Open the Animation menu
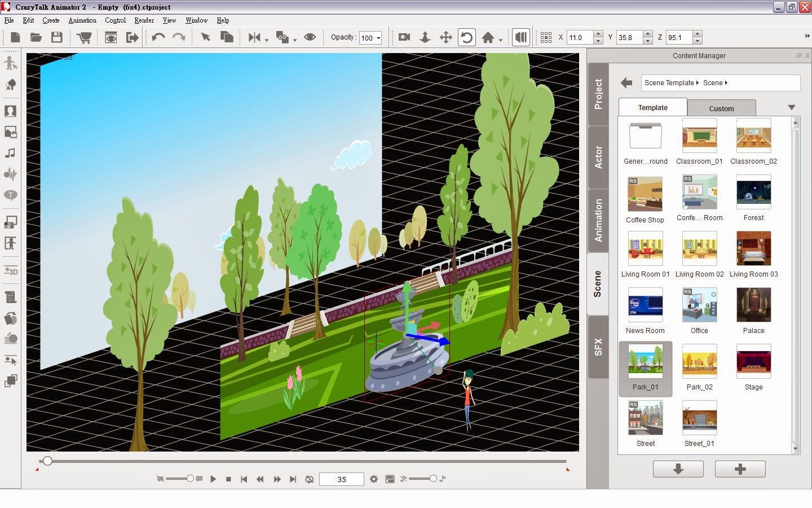The image size is (812, 508). click(x=82, y=20)
